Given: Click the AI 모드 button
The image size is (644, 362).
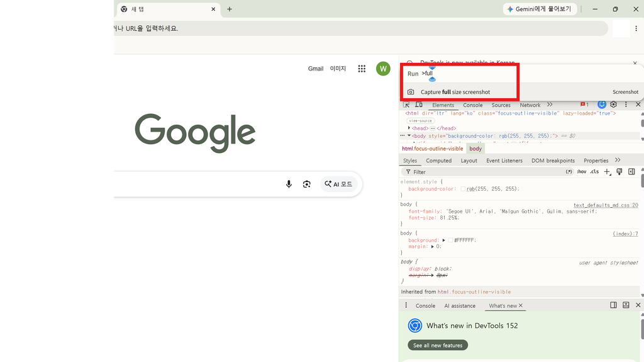Looking at the screenshot, I should (x=339, y=184).
